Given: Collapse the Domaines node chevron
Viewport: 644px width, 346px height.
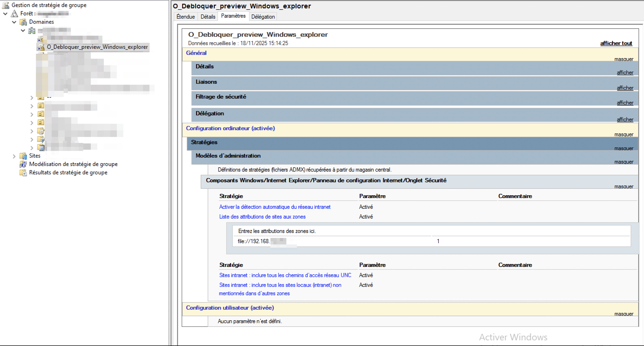Looking at the screenshot, I should (14, 22).
